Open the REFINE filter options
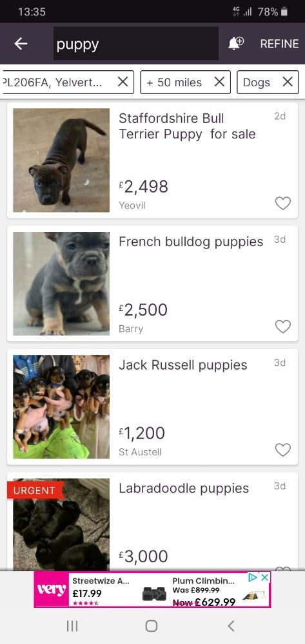 tap(279, 44)
